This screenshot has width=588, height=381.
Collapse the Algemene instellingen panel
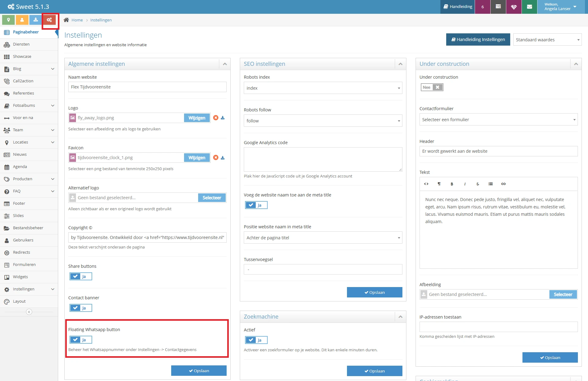[225, 64]
